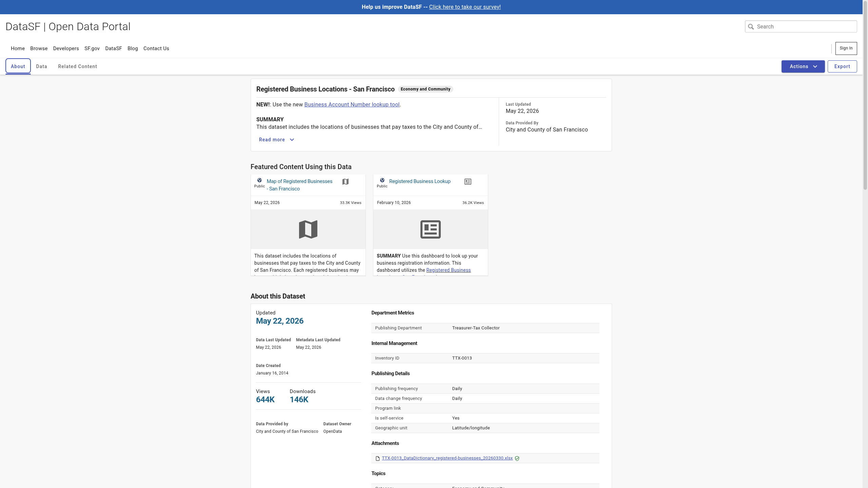Click the Economy and Community category tag

(426, 89)
